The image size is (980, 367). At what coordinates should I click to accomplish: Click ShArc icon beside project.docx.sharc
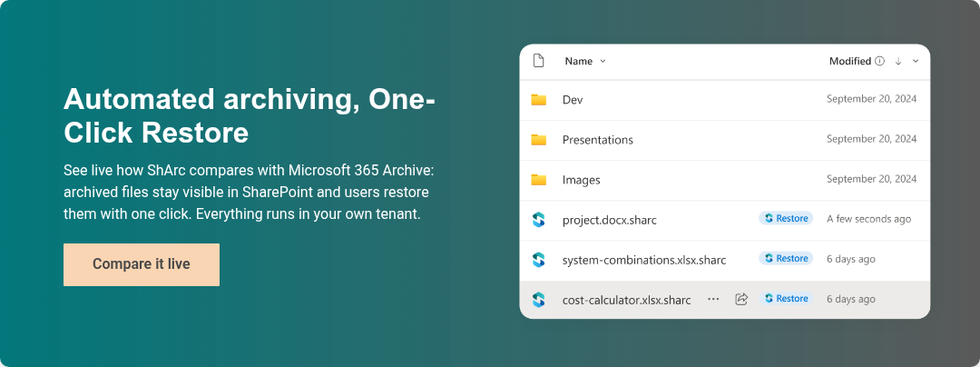(538, 220)
